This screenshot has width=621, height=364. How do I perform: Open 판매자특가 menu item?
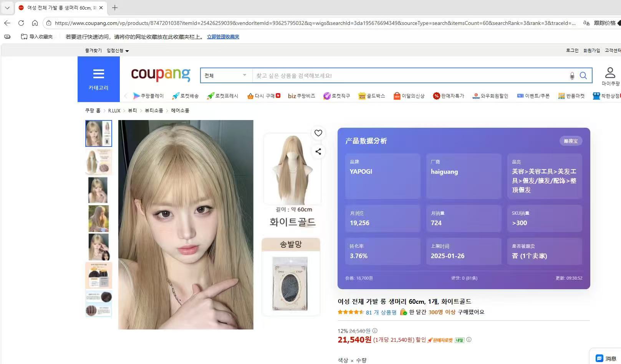click(x=448, y=96)
